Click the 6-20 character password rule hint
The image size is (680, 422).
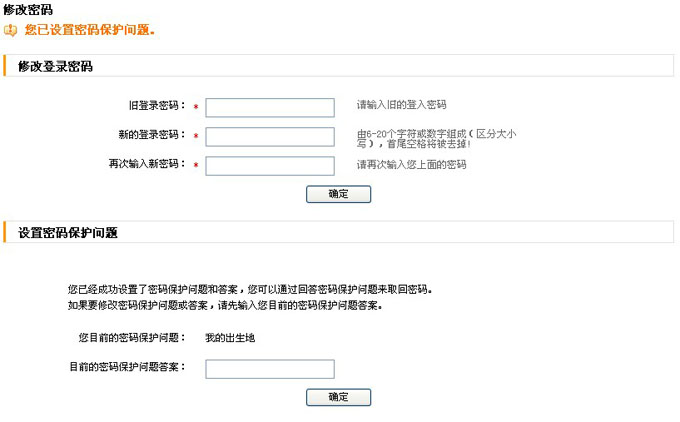coord(436,139)
